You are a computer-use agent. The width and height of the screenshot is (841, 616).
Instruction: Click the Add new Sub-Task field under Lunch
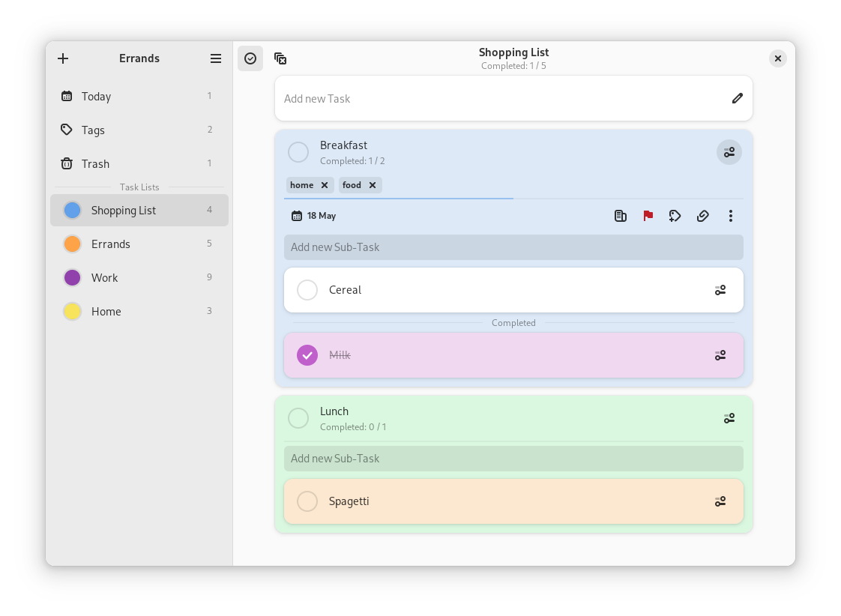(513, 459)
